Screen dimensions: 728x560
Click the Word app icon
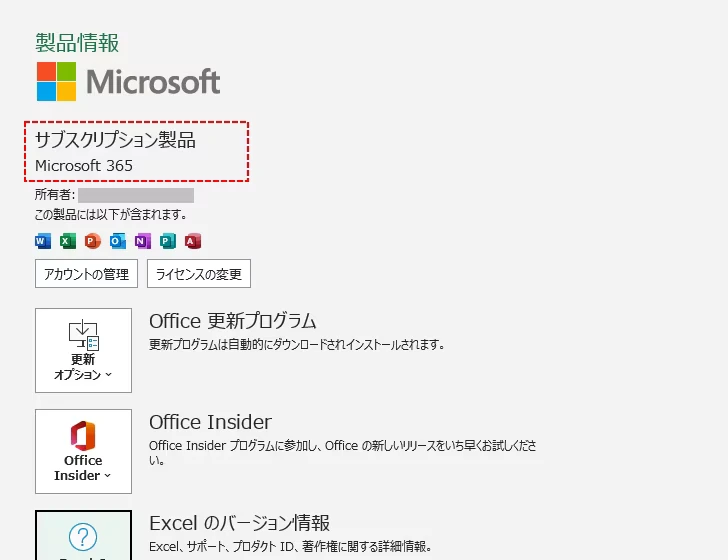43,241
